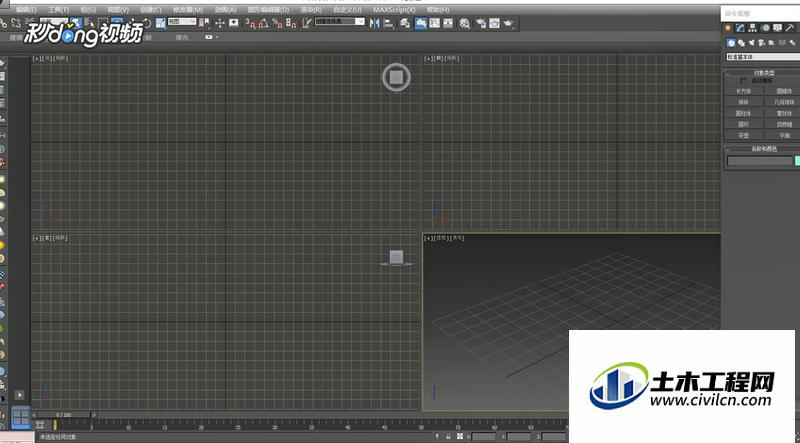Click the teapot Render icon

tap(508, 23)
